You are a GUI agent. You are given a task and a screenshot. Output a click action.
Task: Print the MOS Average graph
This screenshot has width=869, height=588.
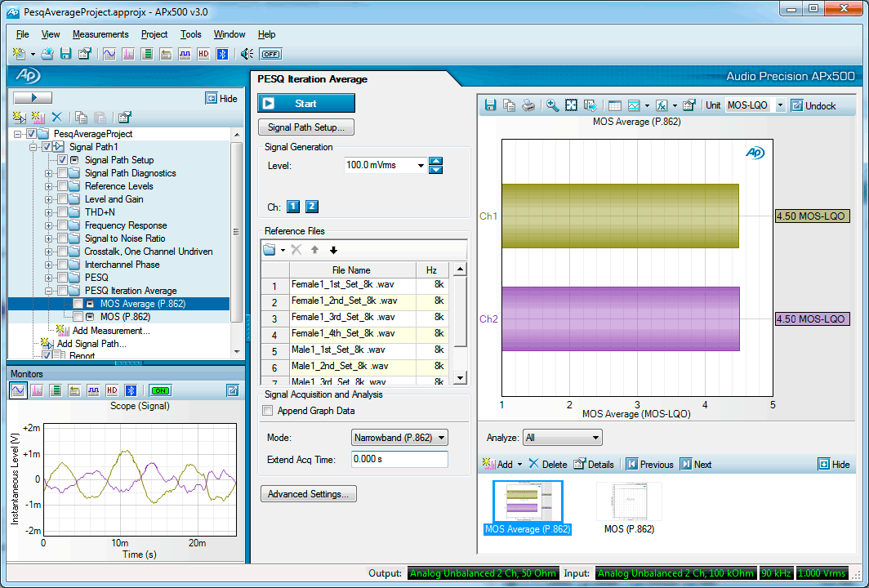pos(528,105)
